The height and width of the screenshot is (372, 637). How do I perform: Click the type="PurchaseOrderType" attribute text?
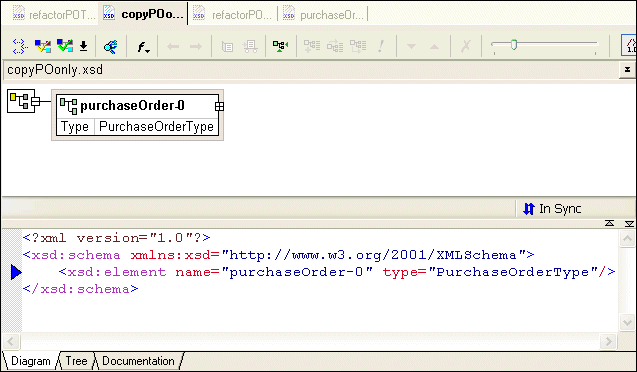pyautogui.click(x=490, y=272)
